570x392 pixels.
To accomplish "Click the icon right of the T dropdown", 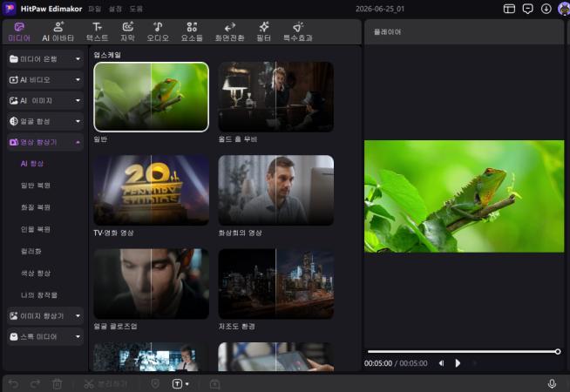I will (x=215, y=383).
